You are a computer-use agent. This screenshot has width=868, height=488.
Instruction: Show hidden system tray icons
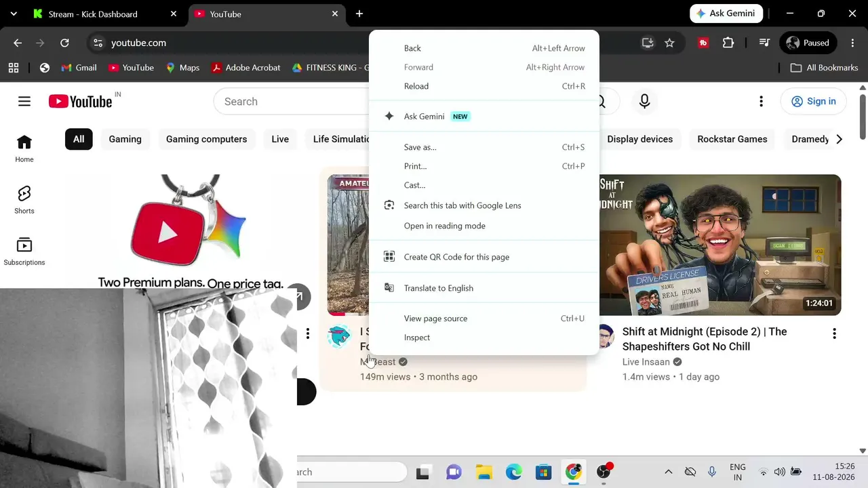coord(668,472)
